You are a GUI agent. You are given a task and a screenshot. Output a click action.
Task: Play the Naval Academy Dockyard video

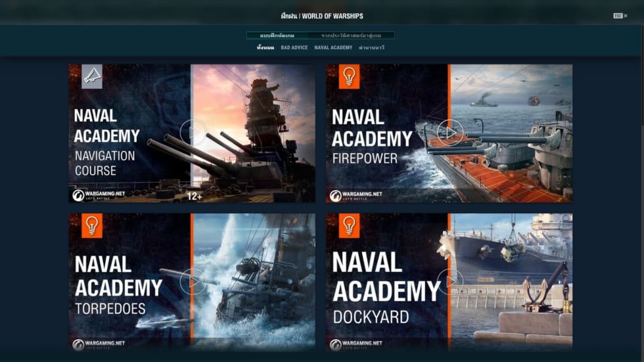coord(450,282)
